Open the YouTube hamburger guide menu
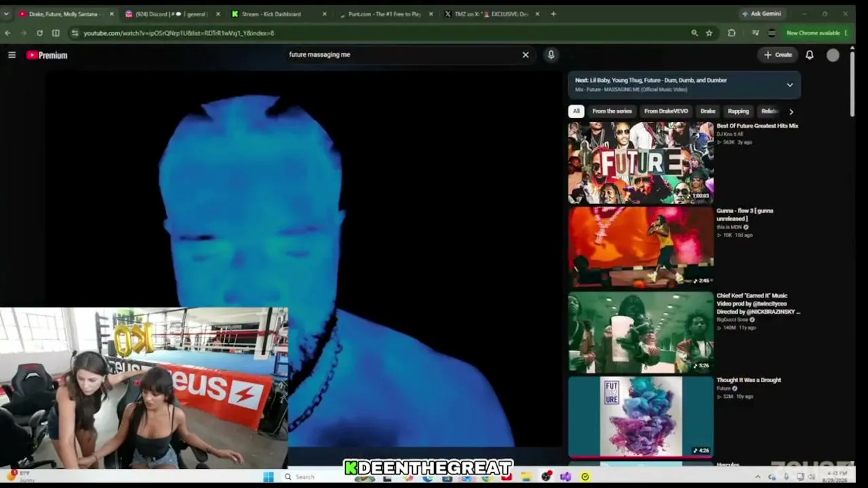 12,55
